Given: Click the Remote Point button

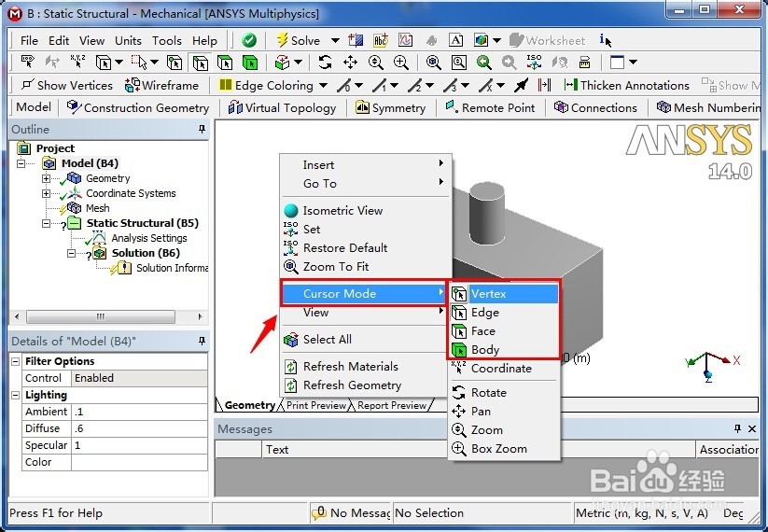Looking at the screenshot, I should [490, 107].
